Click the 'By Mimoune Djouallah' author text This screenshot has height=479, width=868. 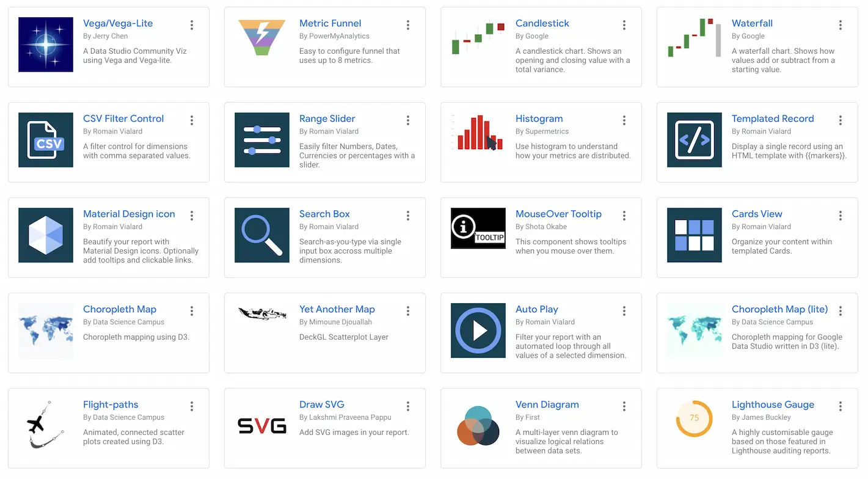tap(335, 322)
